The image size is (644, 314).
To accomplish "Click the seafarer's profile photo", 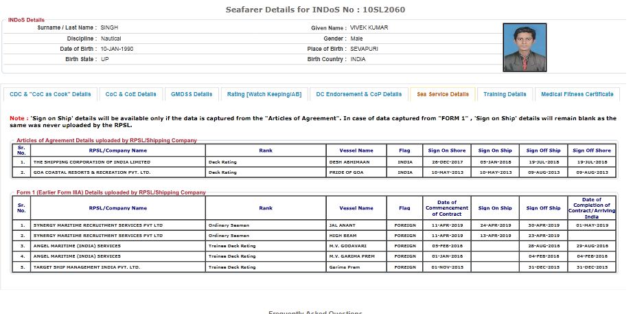I will (524, 48).
